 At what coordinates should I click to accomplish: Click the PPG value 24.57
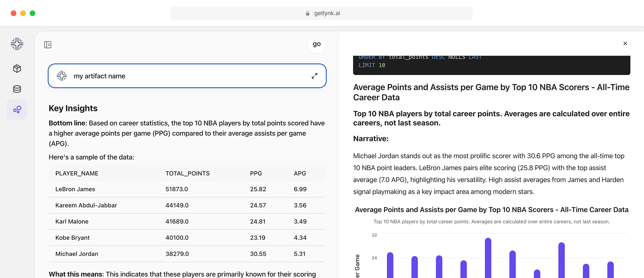258,205
